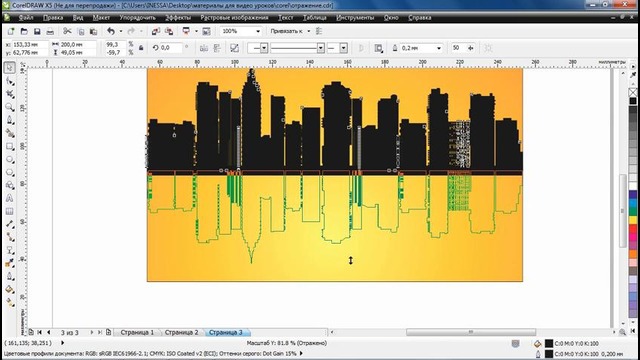Viewport: 640px width, 360px height.
Task: Select the Fill bucket tool
Action: click(x=10, y=289)
